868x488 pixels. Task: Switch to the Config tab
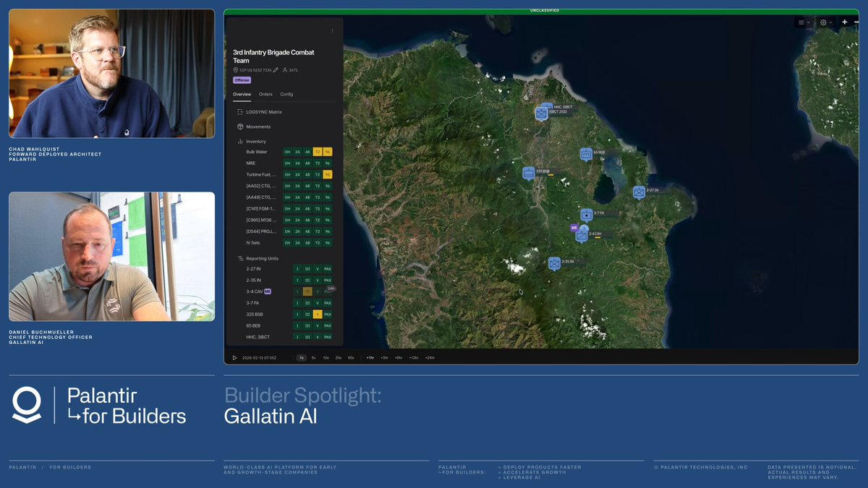[286, 94]
